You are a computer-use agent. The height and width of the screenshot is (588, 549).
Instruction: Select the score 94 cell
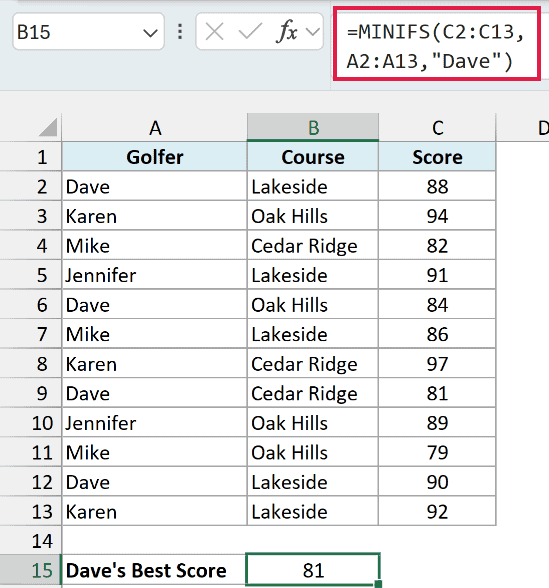click(x=437, y=216)
